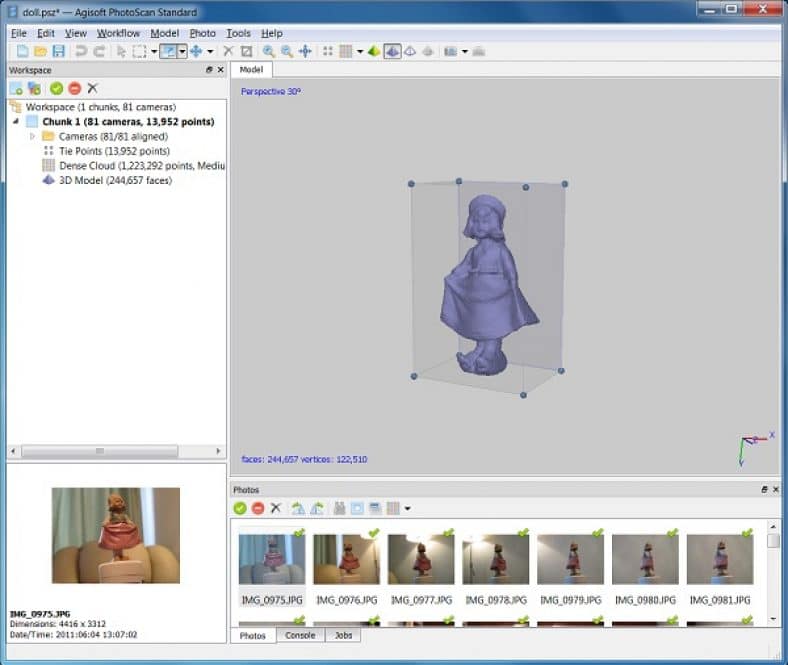Click the Add Chunk icon in Workspace
Viewport: 788px width, 665px height.
[17, 89]
